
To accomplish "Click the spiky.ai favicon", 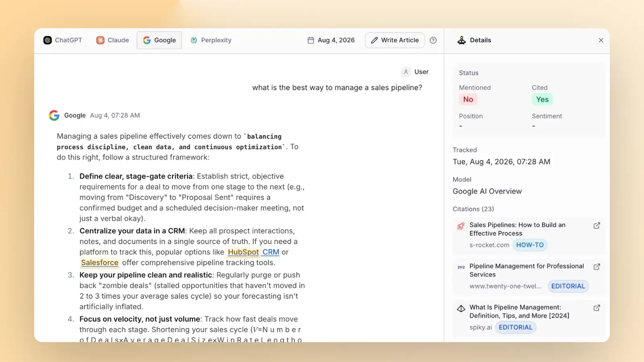I will (x=461, y=309).
